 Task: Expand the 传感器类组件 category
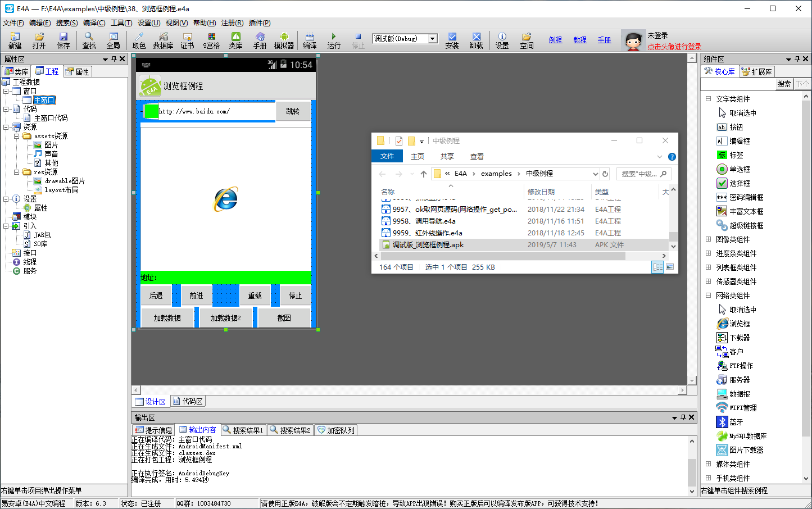click(709, 281)
